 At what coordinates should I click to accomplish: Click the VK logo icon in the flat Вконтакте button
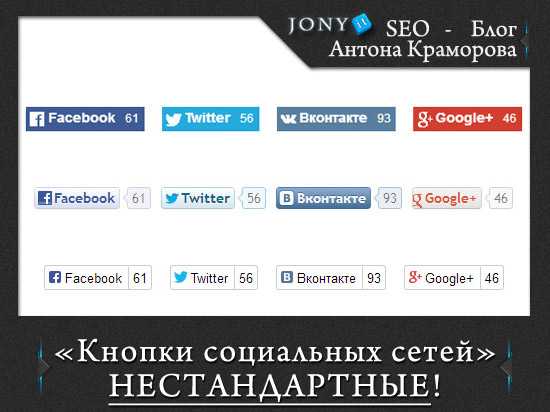[288, 119]
